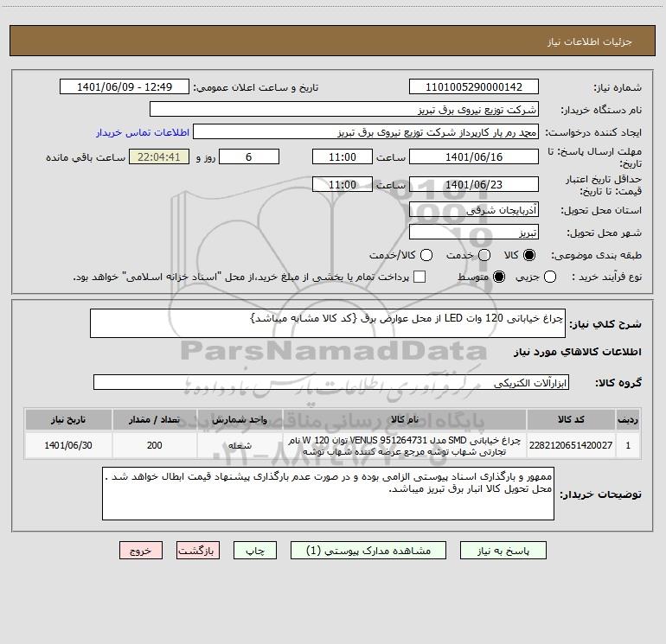Click the delivery province field آذربایجان شرقی
This screenshot has width=666, height=644.
coord(474,210)
